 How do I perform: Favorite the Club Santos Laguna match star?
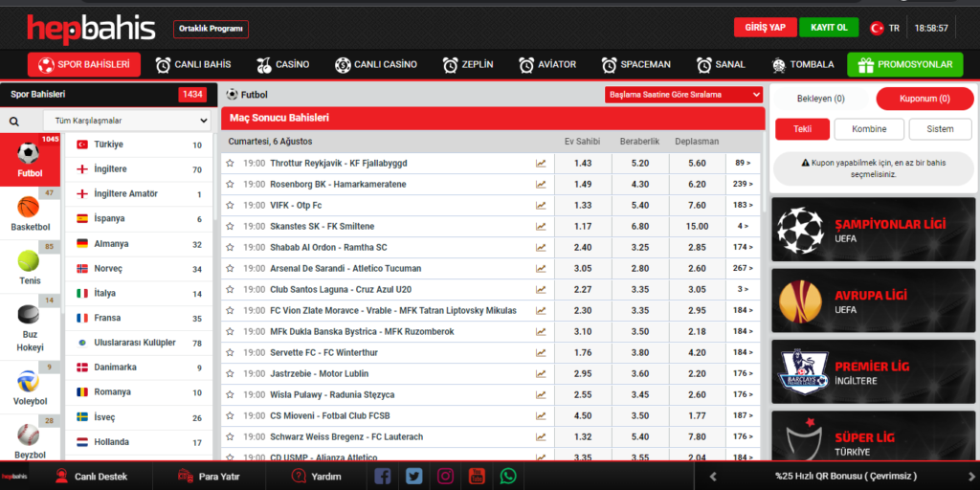click(x=230, y=289)
